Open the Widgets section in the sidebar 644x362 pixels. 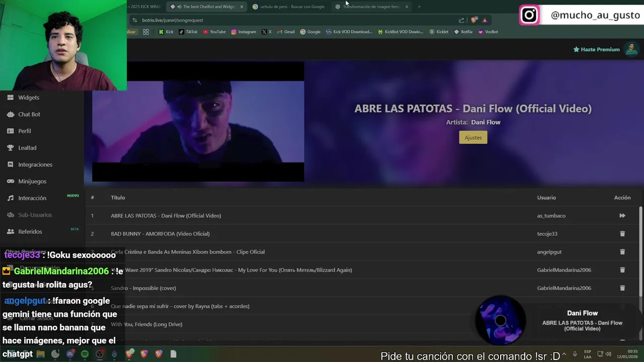[29, 98]
